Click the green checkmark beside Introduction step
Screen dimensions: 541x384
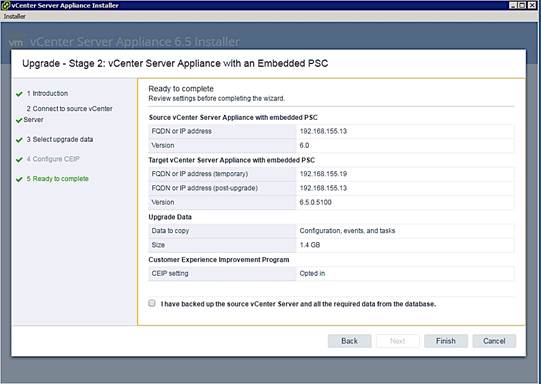[19, 94]
